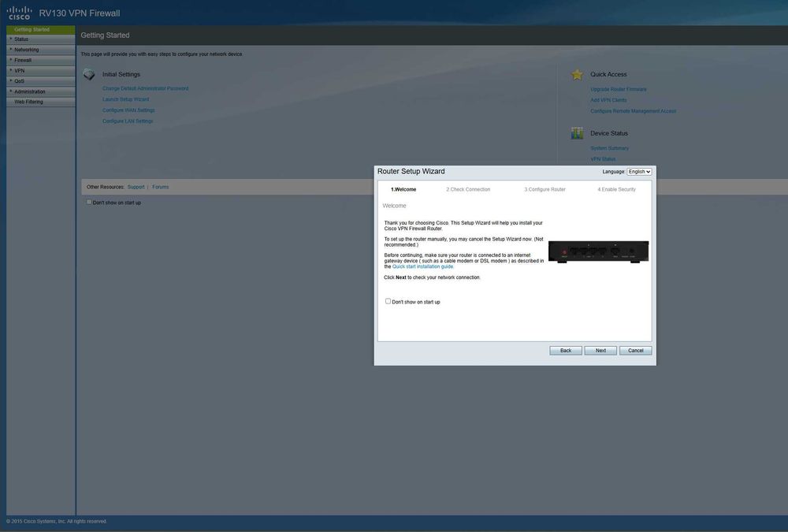
Task: Open the Upgrade Router Firmware link
Action: pos(618,90)
